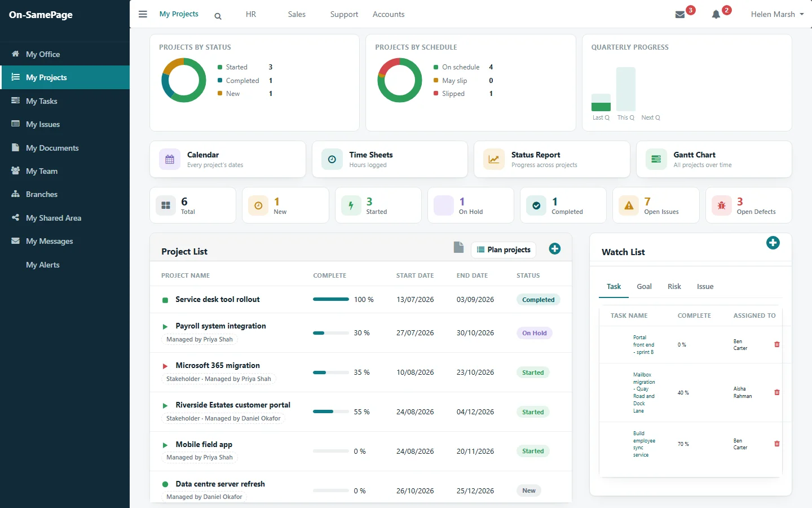Open Build employee sync service task

(x=644, y=444)
